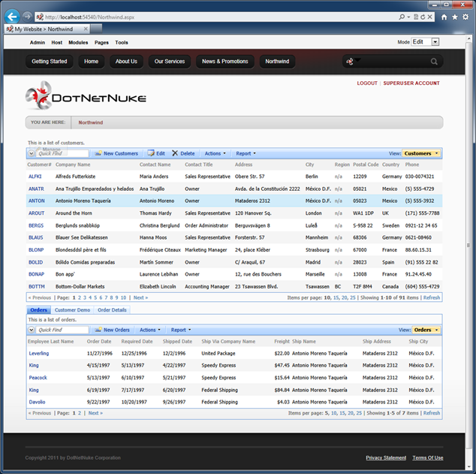The image size is (476, 474).
Task: Open the Favorites star icon
Action: click(455, 17)
